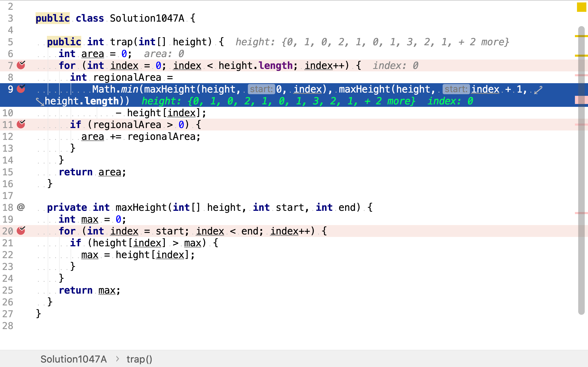Image resolution: width=588 pixels, height=367 pixels.
Task: Click the breadcrumb chevron separator
Action: 118,359
